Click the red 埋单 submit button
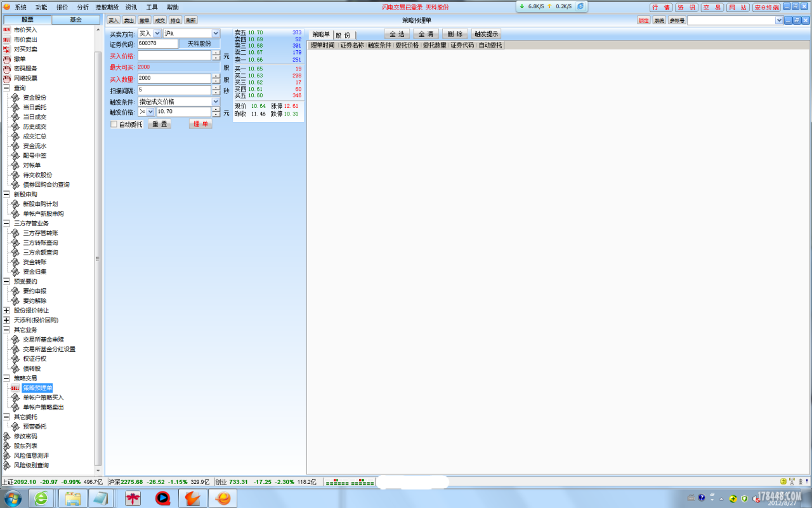Viewport: 812px width, 508px height. pyautogui.click(x=200, y=124)
